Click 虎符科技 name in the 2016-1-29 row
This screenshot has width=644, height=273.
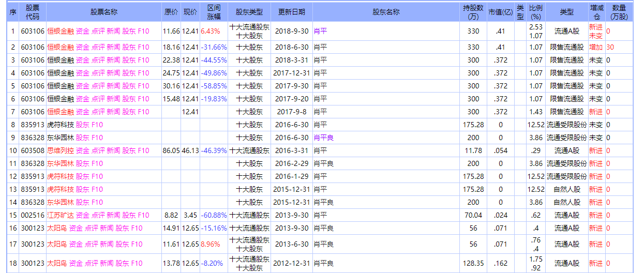(61, 176)
